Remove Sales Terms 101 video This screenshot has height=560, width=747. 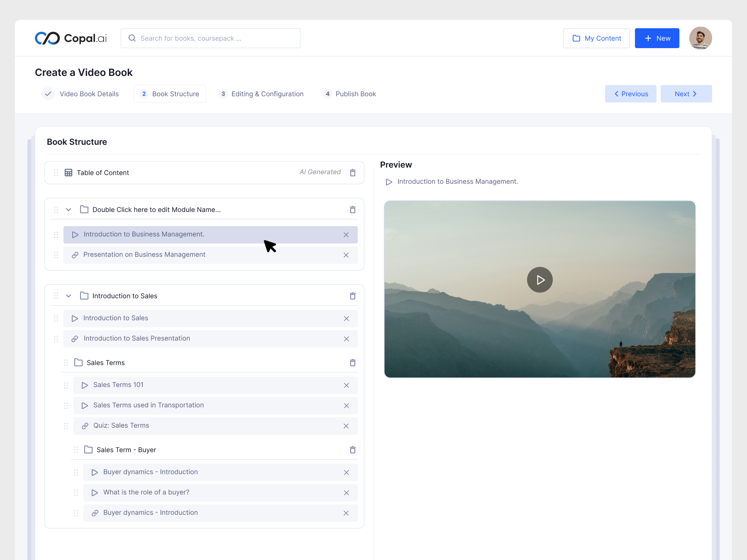346,385
